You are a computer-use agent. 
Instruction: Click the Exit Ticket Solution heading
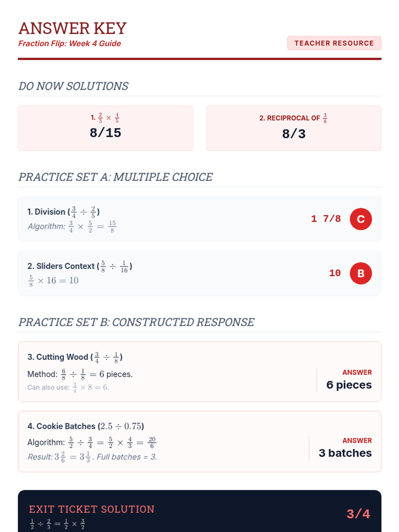tap(92, 509)
